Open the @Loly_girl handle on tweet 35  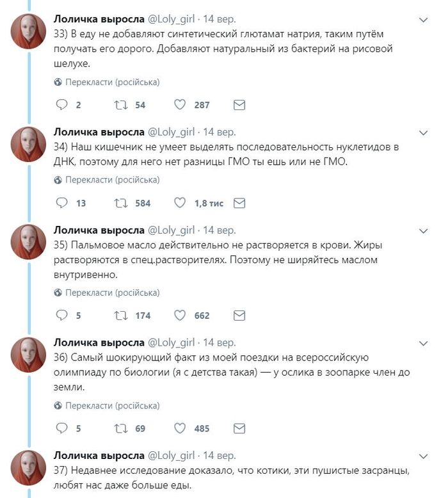pyautogui.click(x=172, y=230)
